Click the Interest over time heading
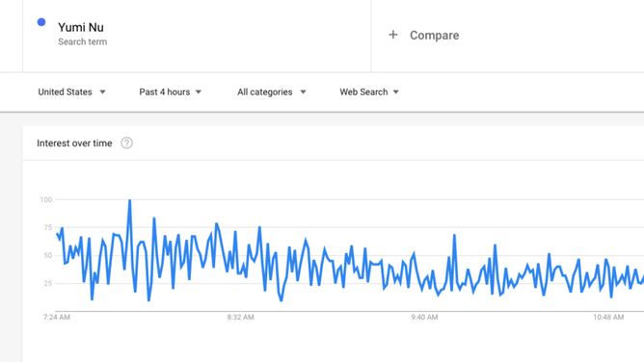This screenshot has width=644, height=362. tap(74, 143)
